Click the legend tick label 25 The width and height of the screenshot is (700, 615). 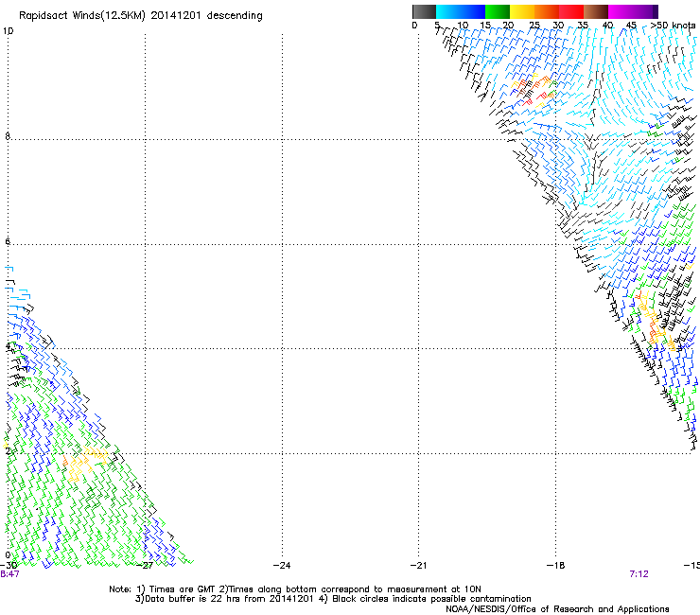534,26
